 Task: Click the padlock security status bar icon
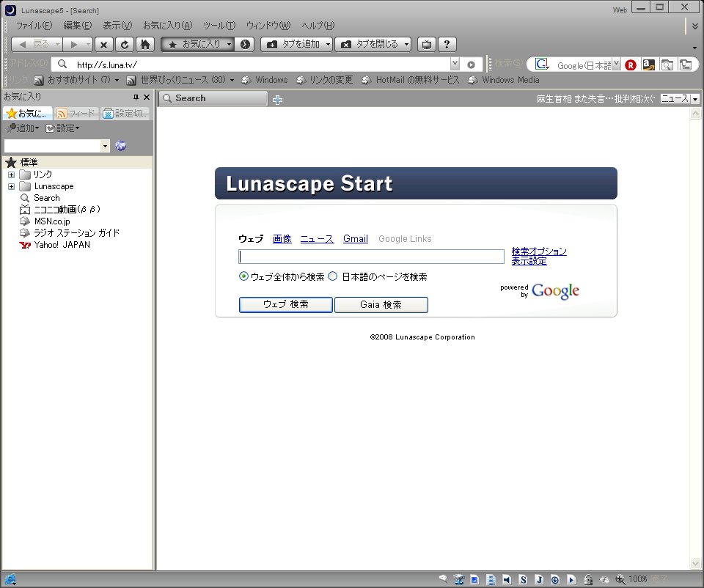588,579
